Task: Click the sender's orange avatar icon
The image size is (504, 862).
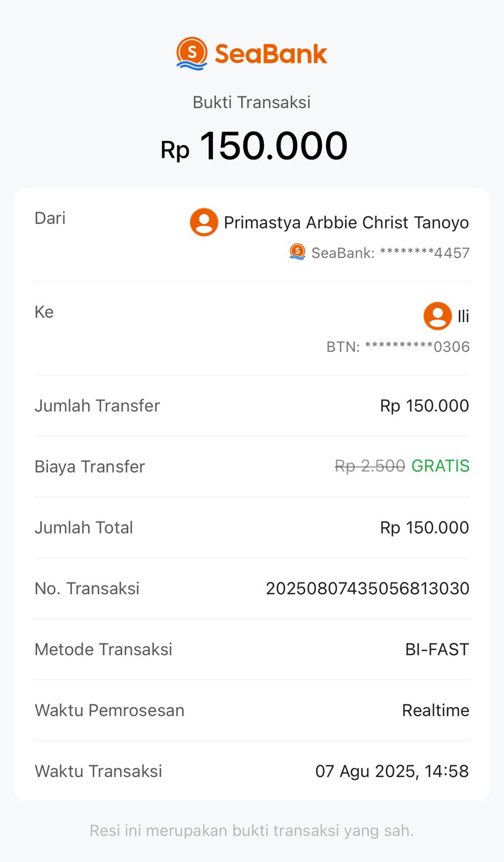Action: coord(204,222)
